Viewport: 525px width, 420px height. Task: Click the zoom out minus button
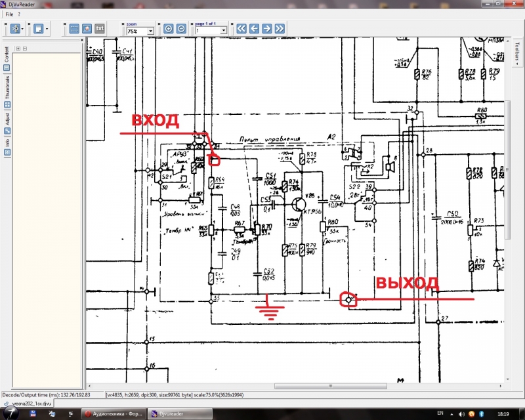(x=181, y=29)
